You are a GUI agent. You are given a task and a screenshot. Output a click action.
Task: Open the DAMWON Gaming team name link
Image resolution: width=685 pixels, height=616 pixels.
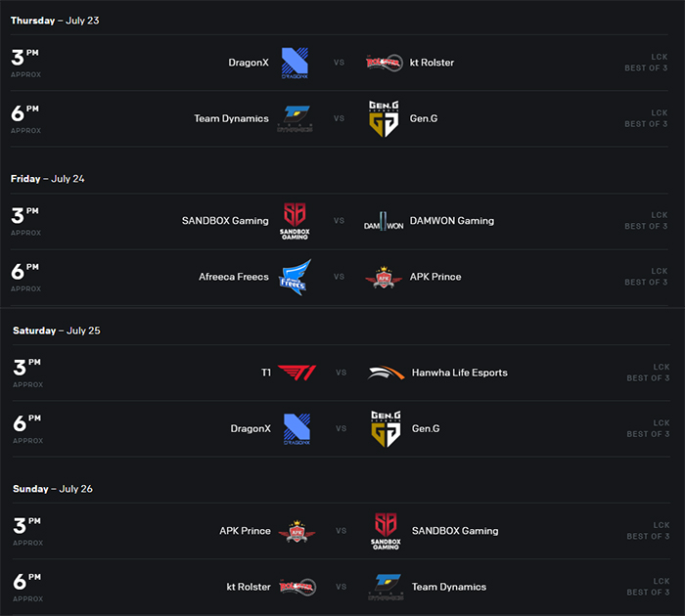click(452, 221)
